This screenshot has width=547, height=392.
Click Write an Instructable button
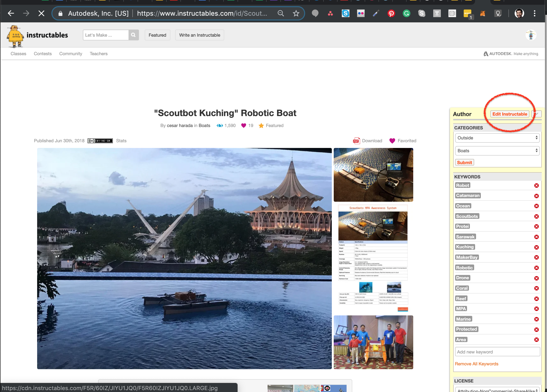click(x=199, y=35)
